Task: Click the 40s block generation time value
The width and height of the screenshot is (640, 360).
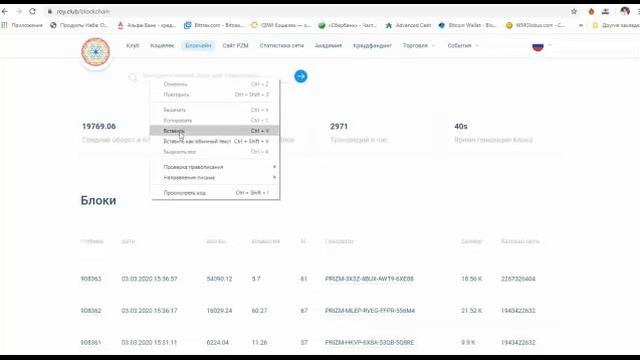Action: (461, 127)
